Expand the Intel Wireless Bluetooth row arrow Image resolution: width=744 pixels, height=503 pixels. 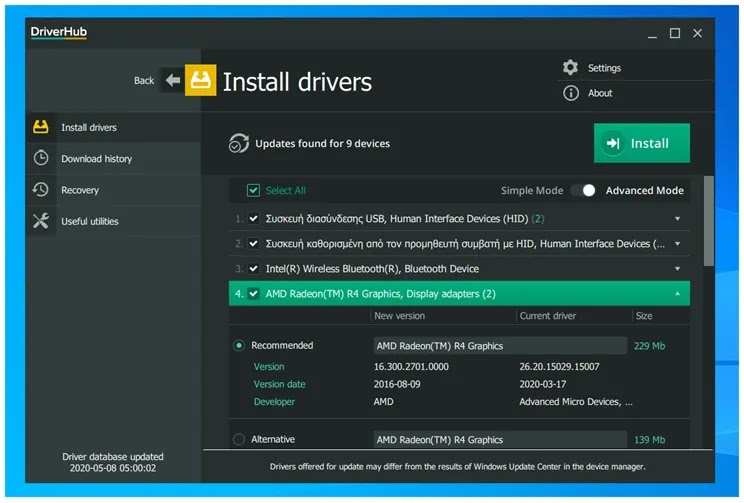click(678, 269)
